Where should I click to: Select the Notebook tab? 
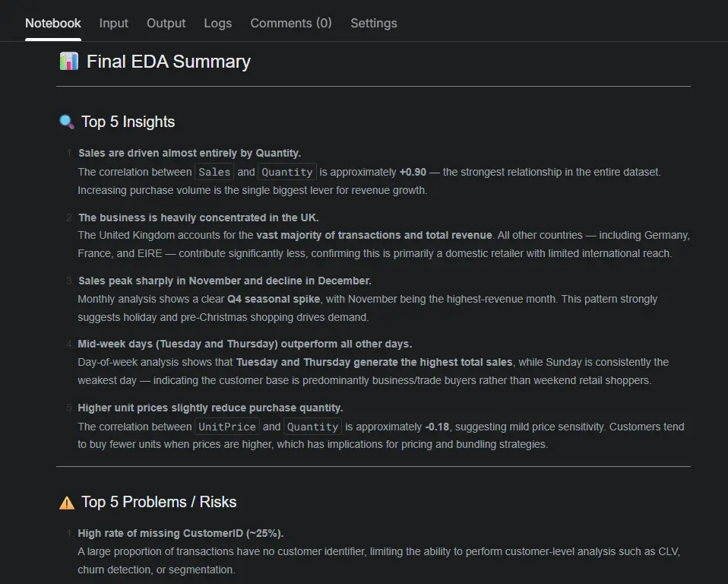click(x=53, y=24)
